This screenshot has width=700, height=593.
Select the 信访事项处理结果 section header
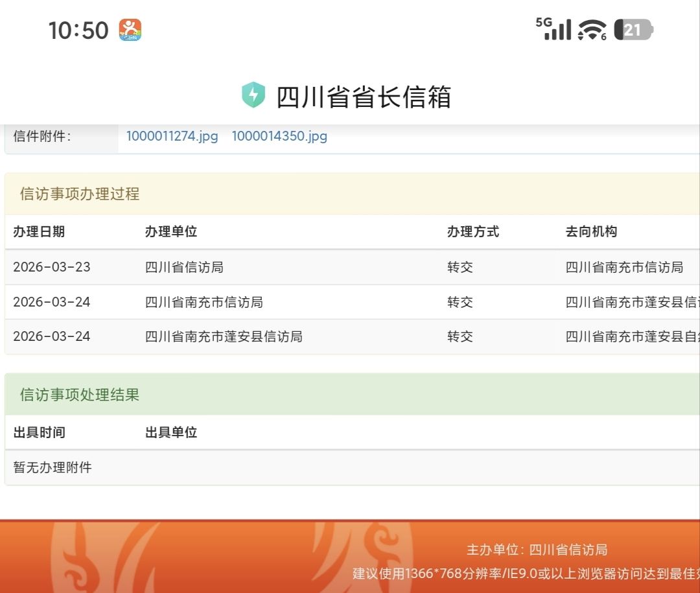(x=80, y=395)
